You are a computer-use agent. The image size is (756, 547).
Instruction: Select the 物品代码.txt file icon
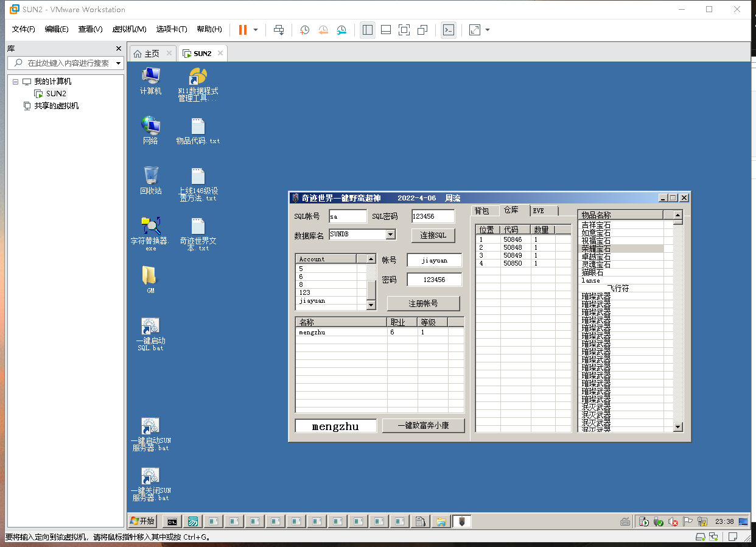click(x=198, y=127)
